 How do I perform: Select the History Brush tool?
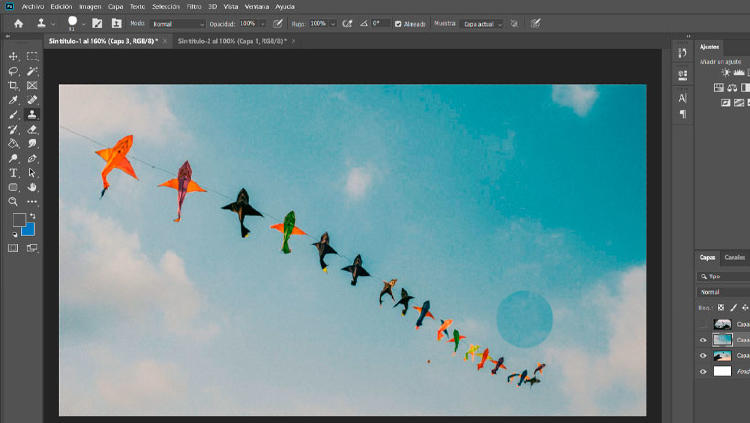click(13, 129)
